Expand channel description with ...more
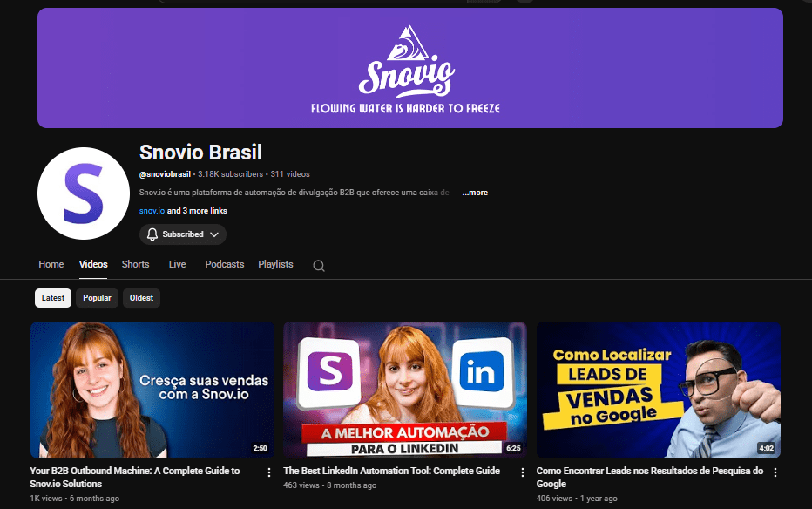This screenshot has width=812, height=509. tap(475, 193)
